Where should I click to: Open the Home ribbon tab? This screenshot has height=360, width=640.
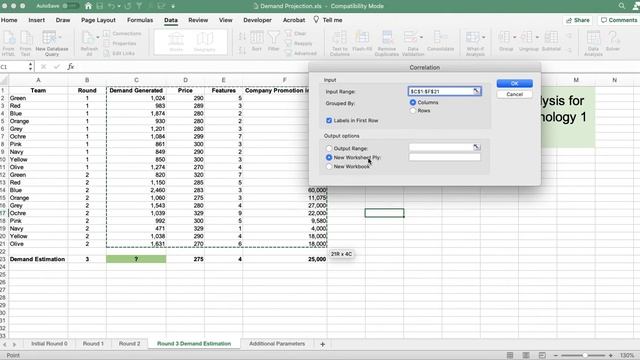tap(9, 20)
